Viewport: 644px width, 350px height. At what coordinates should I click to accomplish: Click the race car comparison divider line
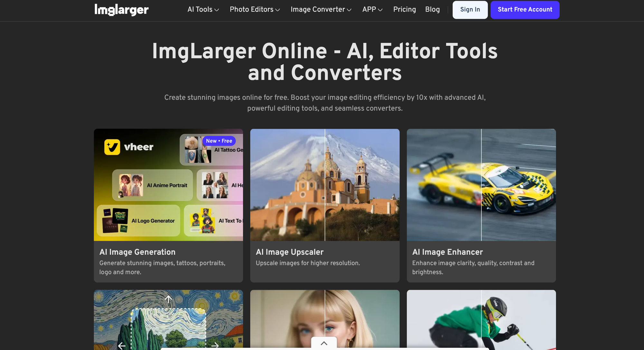tap(481, 185)
